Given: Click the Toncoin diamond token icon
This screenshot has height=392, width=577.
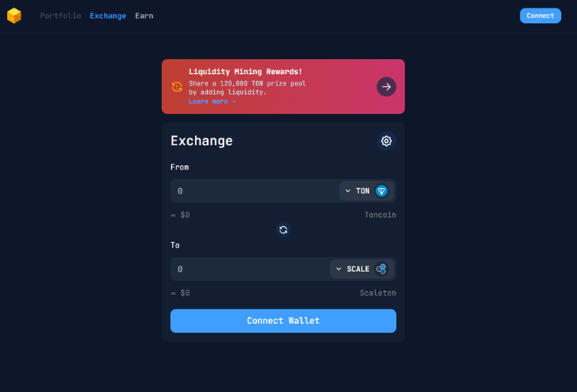Looking at the screenshot, I should [x=381, y=191].
